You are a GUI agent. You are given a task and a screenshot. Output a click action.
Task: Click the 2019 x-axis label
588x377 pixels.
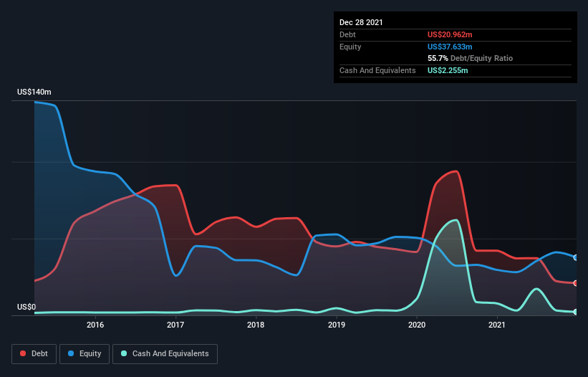pos(337,325)
